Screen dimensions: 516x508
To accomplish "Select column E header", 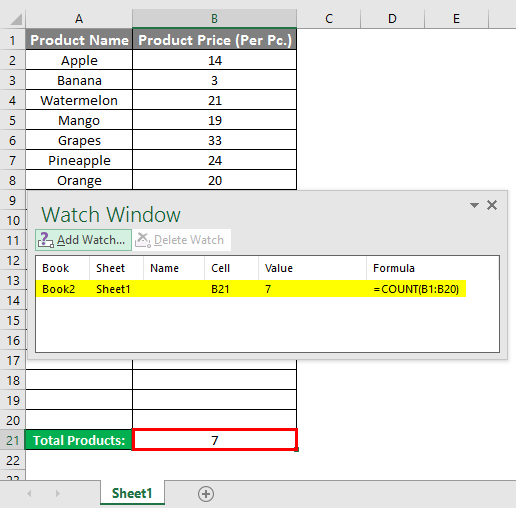I will pyautogui.click(x=456, y=19).
